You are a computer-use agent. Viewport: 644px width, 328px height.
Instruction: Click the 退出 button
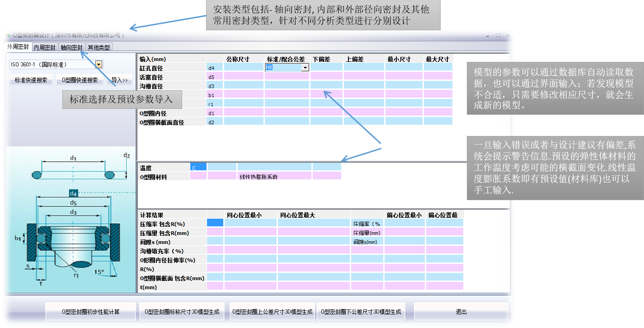pos(461,312)
